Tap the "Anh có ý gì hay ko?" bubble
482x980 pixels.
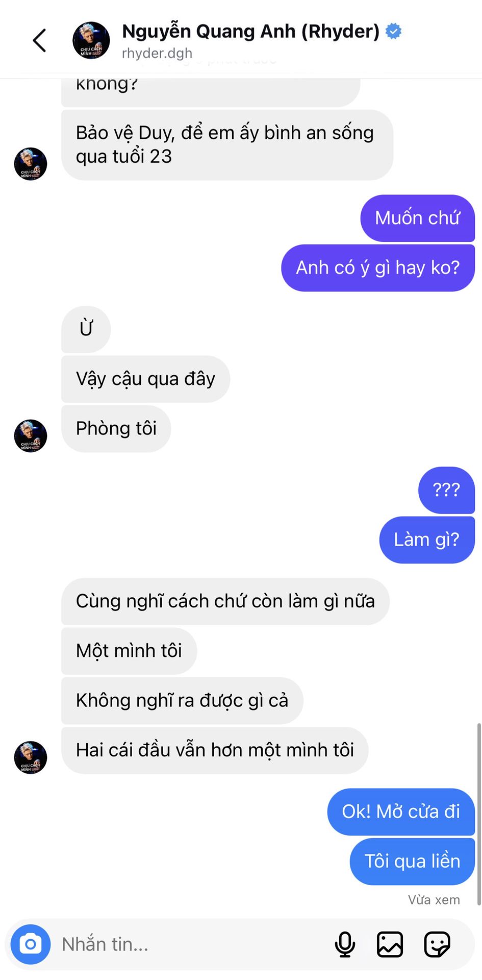(378, 267)
